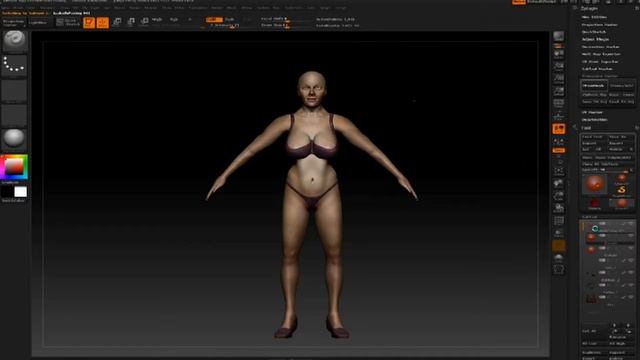Expand Decimation Master submenu
This screenshot has width=640, height=360.
coord(600,47)
